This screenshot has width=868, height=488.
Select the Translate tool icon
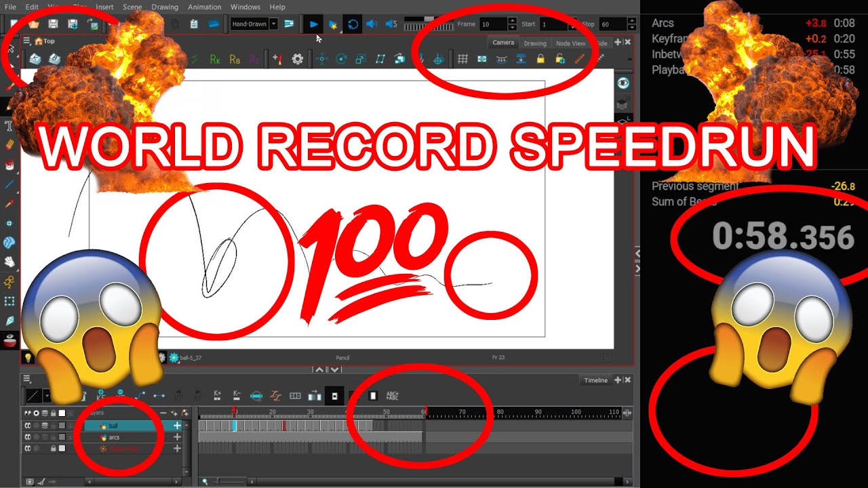[321, 60]
